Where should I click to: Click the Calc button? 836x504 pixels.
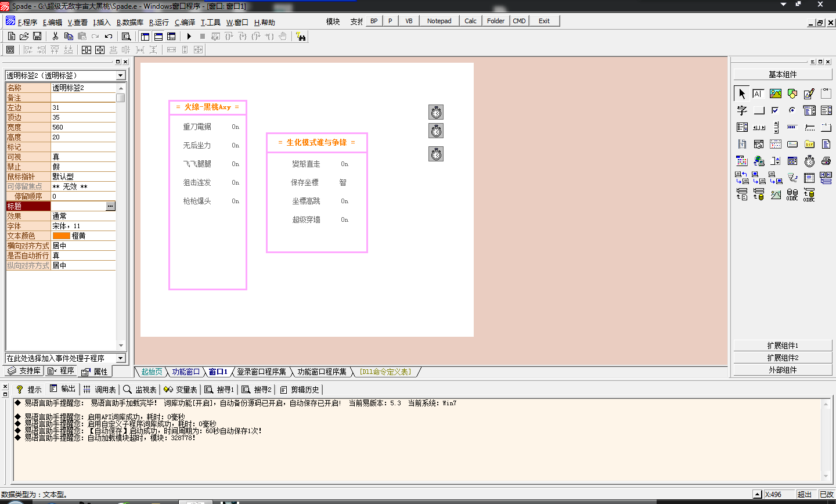click(470, 21)
